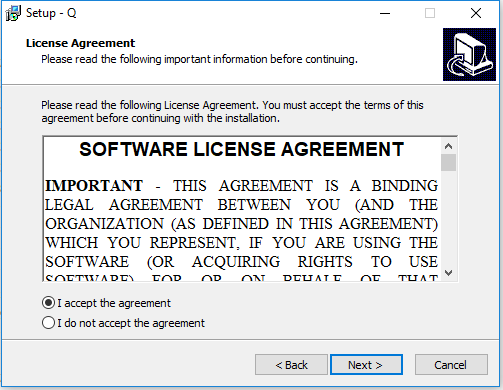Click the disabled maximize button
503x390 pixels.
(x=430, y=13)
